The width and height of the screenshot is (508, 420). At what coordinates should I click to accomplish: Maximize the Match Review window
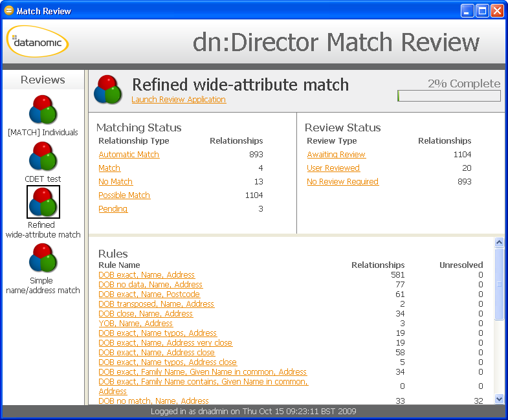tap(482, 11)
